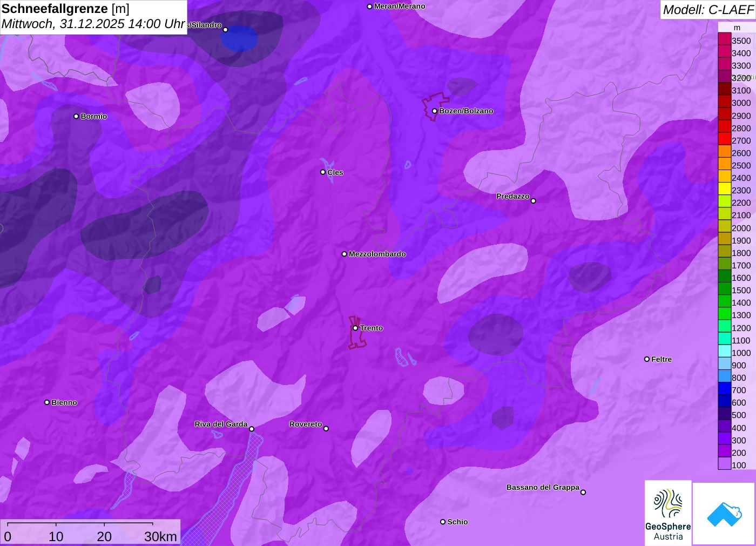Click the Silandro marker dot
The image size is (756, 546).
(226, 30)
